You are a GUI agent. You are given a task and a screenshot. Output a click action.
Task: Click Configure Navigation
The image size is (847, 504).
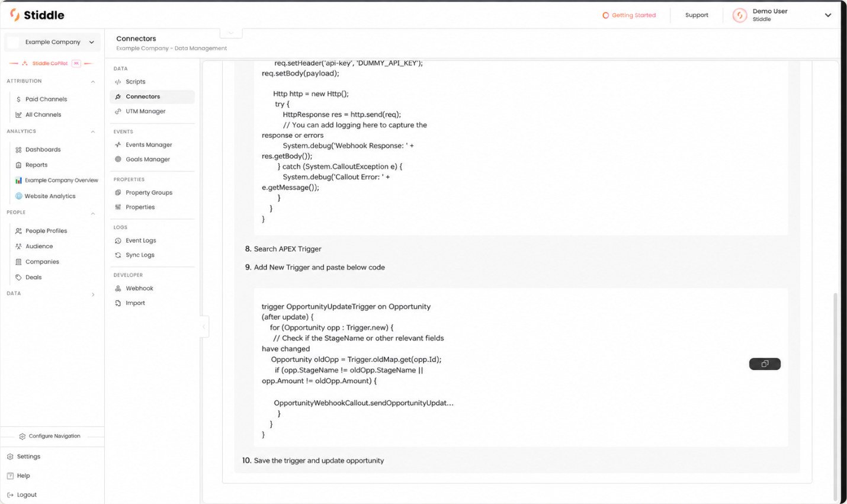pos(50,436)
